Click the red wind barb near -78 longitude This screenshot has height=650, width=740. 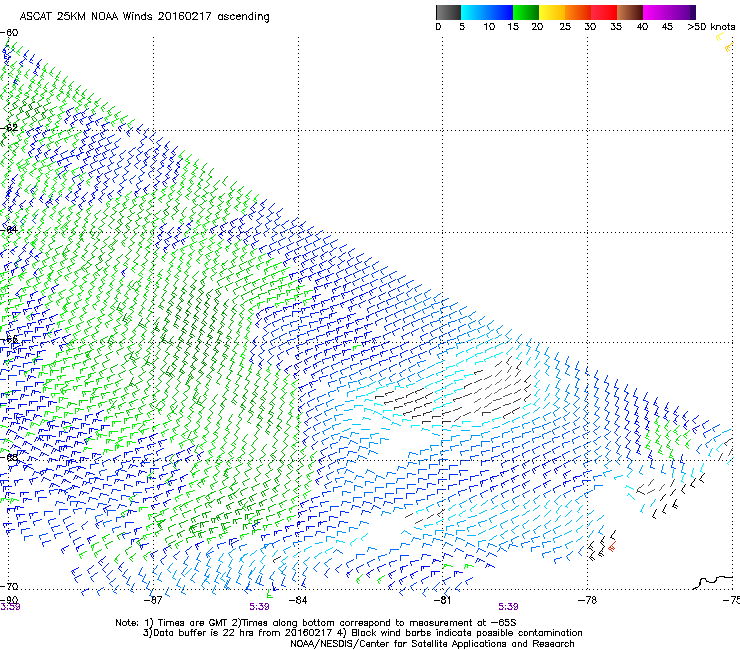(x=612, y=548)
